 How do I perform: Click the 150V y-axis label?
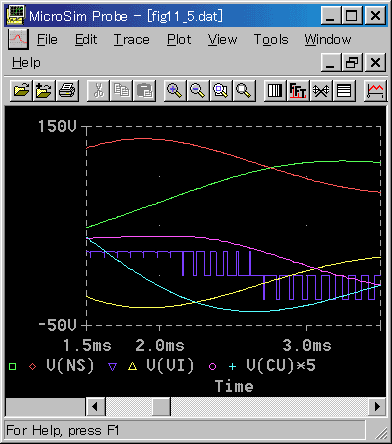[x=57, y=126]
